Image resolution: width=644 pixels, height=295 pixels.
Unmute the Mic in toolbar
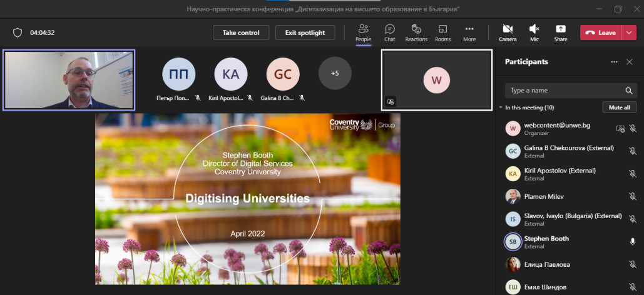click(x=534, y=33)
